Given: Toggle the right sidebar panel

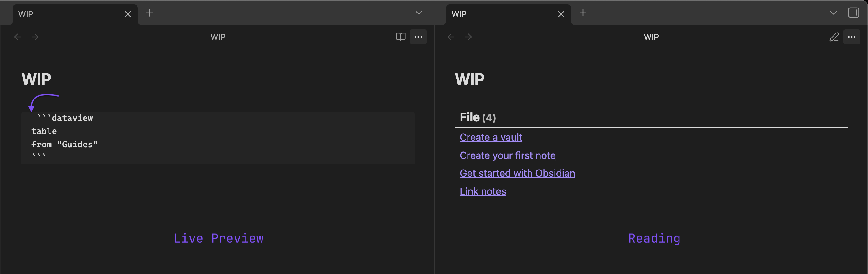Looking at the screenshot, I should (x=853, y=13).
